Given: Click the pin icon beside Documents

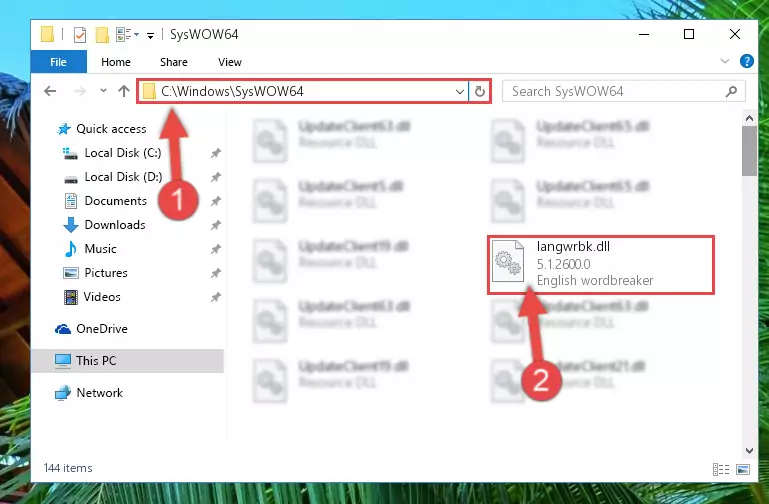Looking at the screenshot, I should (216, 201).
